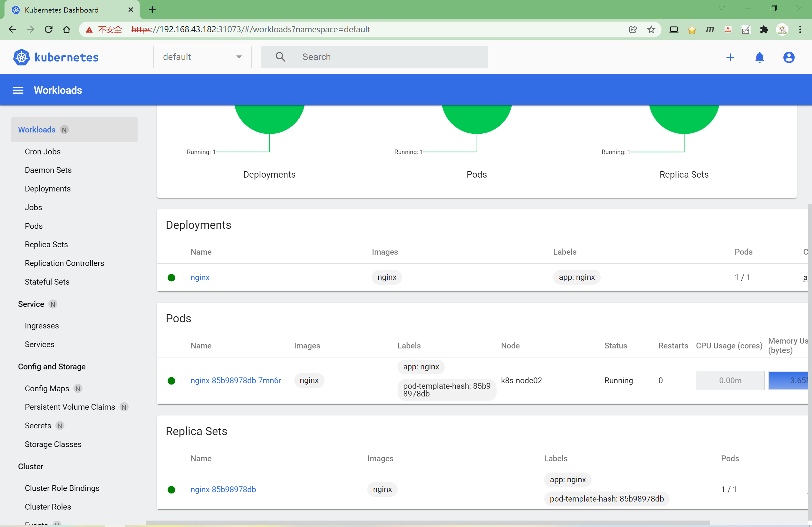
Task: Click the k8s-node02 node cell
Action: (521, 381)
